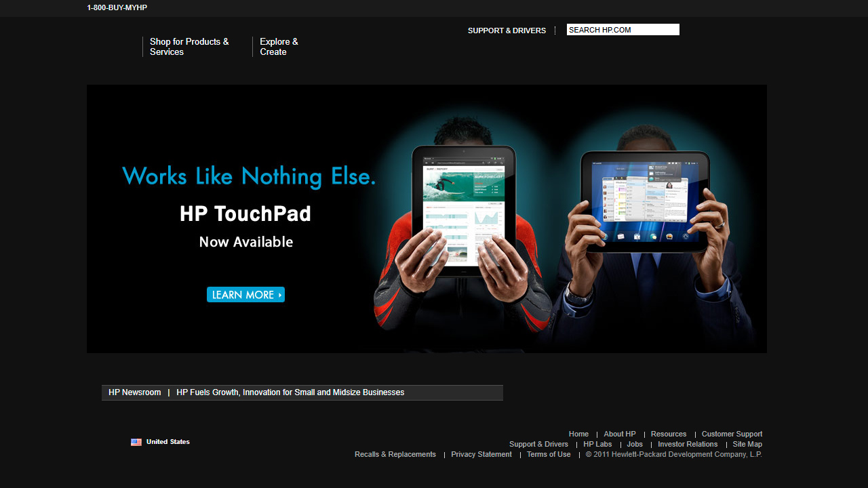Open Shop for Products & Services menu

(189, 47)
